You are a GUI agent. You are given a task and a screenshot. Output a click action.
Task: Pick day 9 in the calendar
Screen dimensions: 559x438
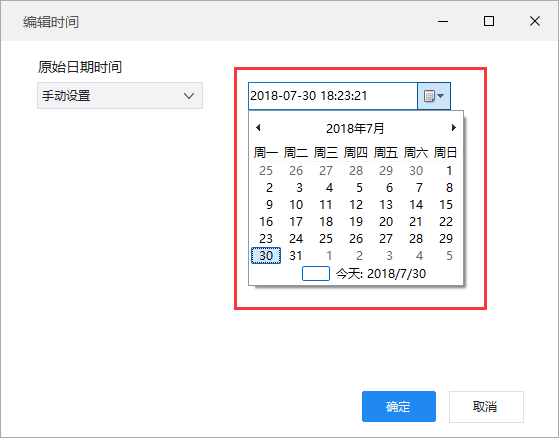click(269, 205)
